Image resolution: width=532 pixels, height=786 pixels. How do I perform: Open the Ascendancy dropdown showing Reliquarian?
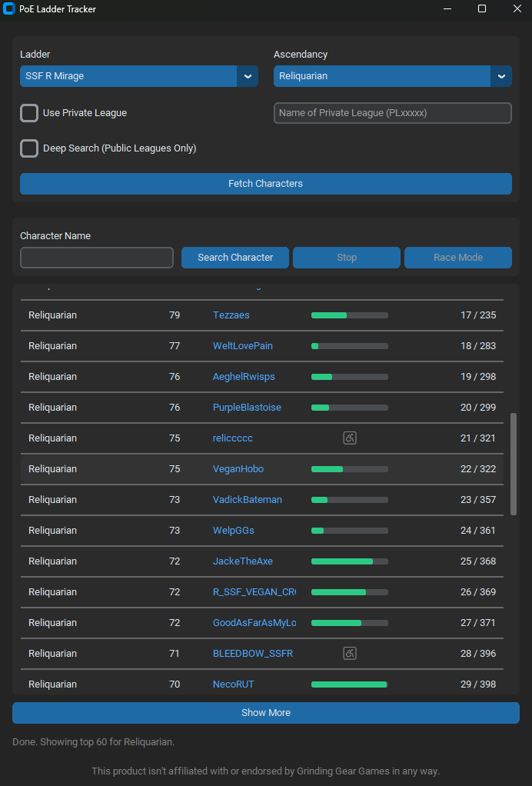pyautogui.click(x=393, y=76)
